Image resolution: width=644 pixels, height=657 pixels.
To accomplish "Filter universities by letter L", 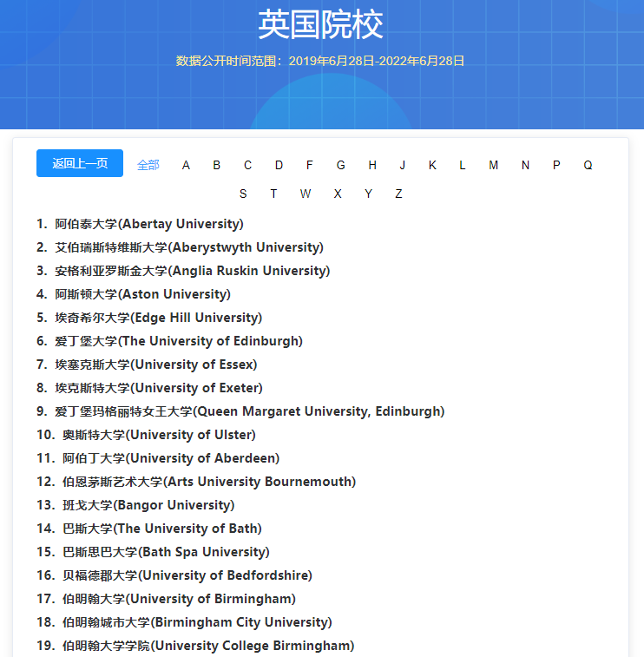I will (462, 165).
